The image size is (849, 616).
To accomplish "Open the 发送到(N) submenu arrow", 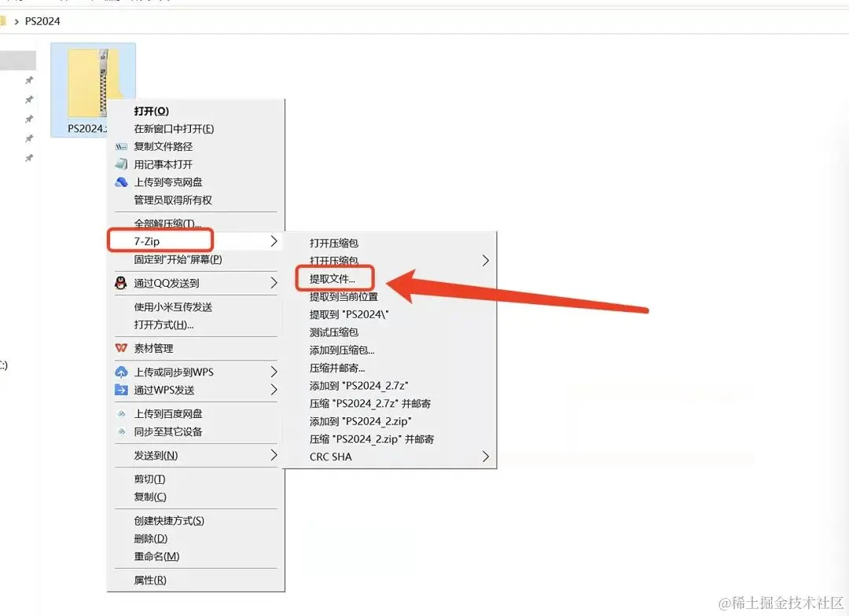I will coord(274,455).
